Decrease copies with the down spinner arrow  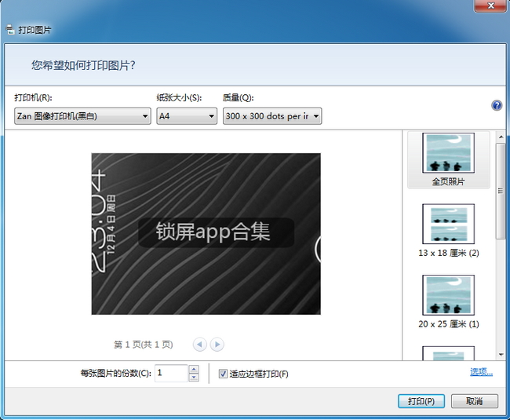coord(194,378)
